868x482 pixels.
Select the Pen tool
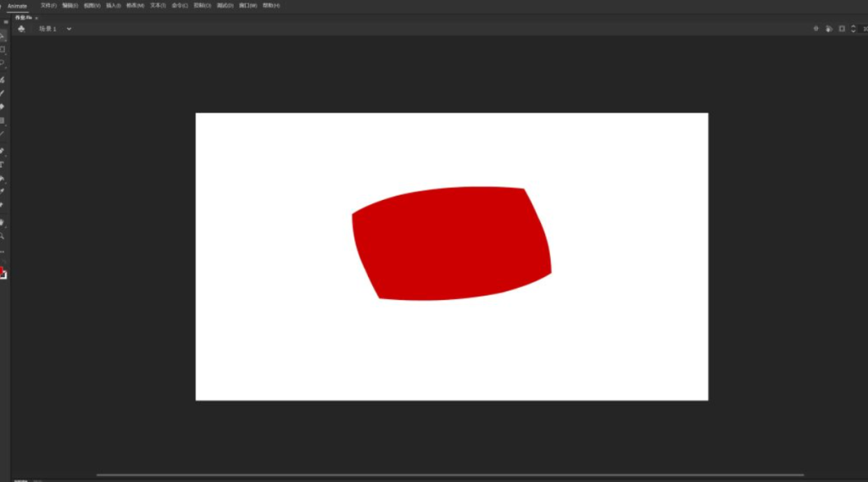(x=3, y=151)
